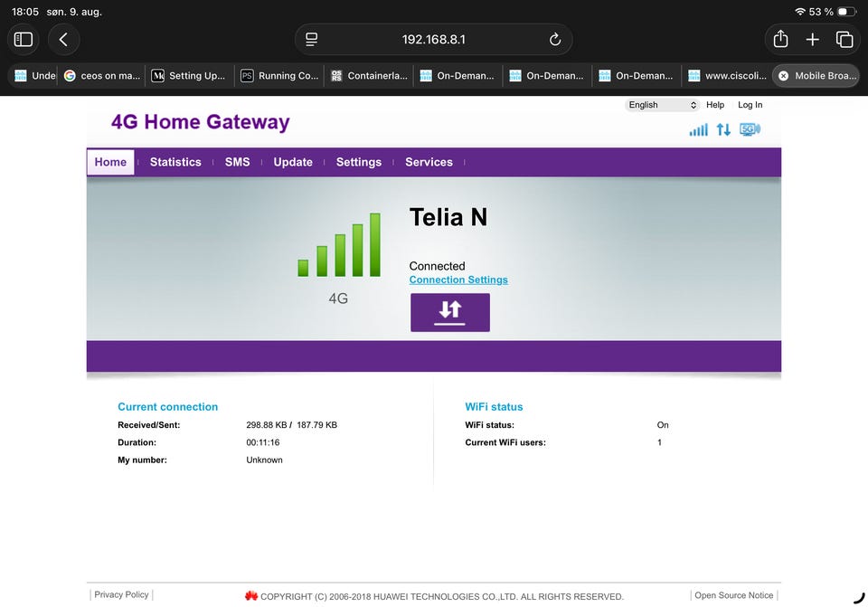Go back with the browser back arrow
Viewport: 868px width, 607px height.
point(63,39)
